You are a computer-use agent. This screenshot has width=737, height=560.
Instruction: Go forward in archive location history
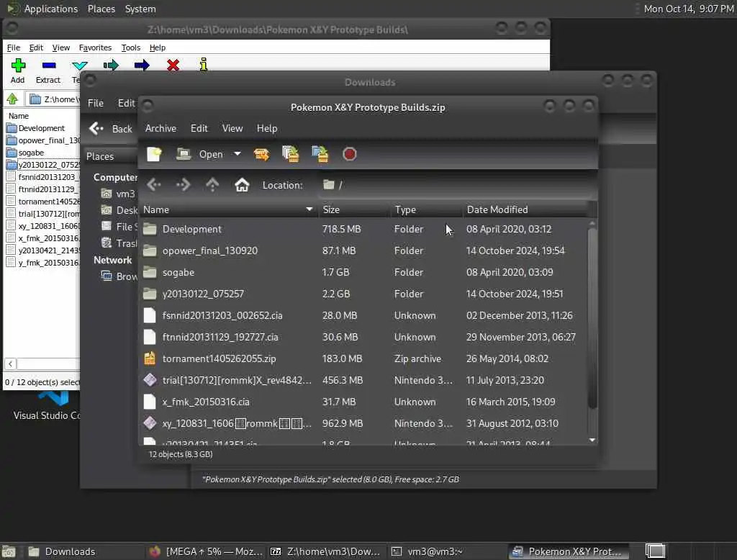(x=184, y=185)
